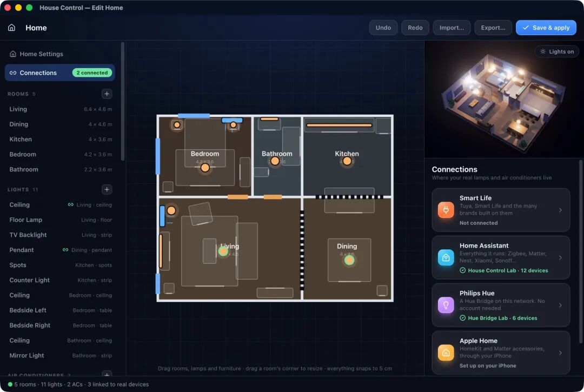This screenshot has height=392, width=584.
Task: Click the Home house icon in header
Action: click(11, 28)
